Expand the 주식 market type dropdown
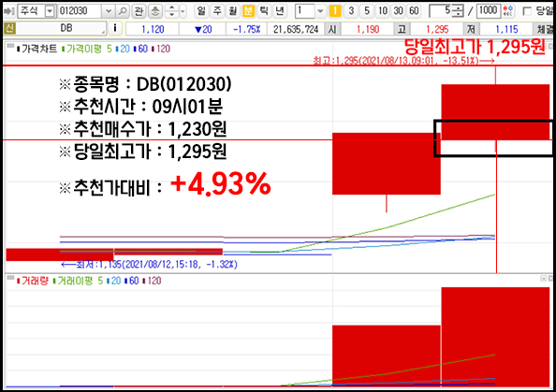Viewport: 556px width, 392px height. 50,11
